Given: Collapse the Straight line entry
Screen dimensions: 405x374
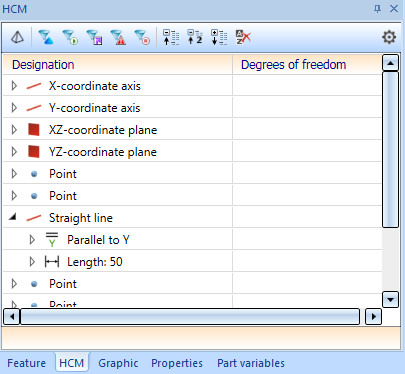Looking at the screenshot, I should [13, 217].
